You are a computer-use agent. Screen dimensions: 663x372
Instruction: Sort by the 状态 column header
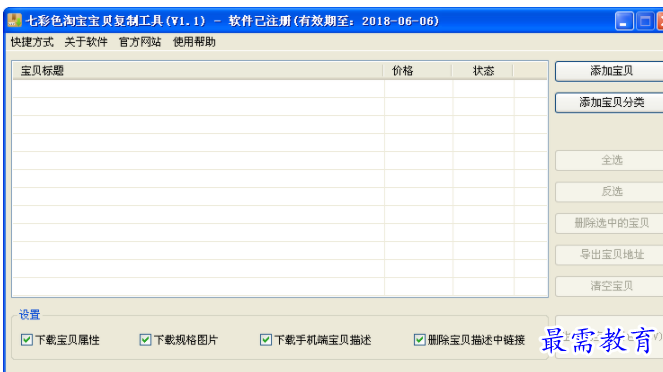click(x=483, y=71)
